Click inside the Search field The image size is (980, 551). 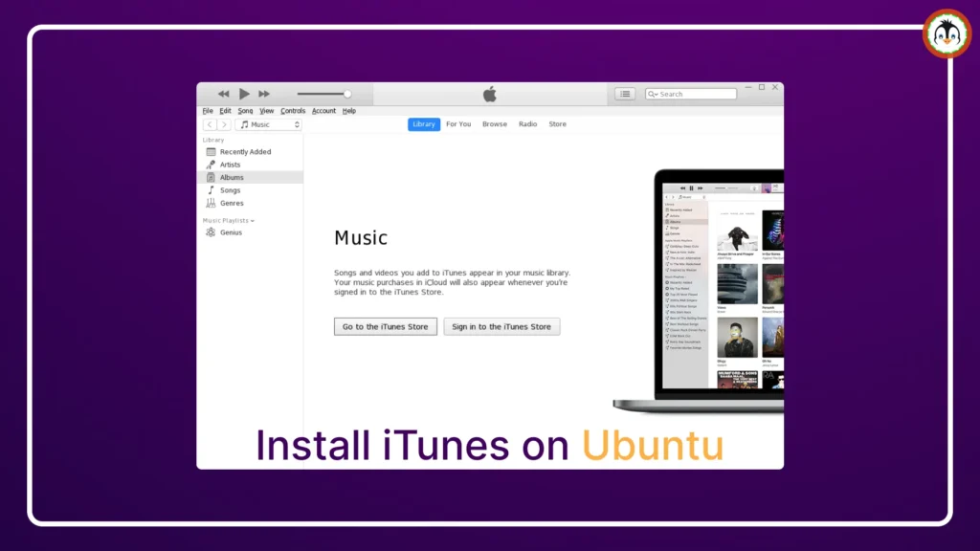click(691, 93)
